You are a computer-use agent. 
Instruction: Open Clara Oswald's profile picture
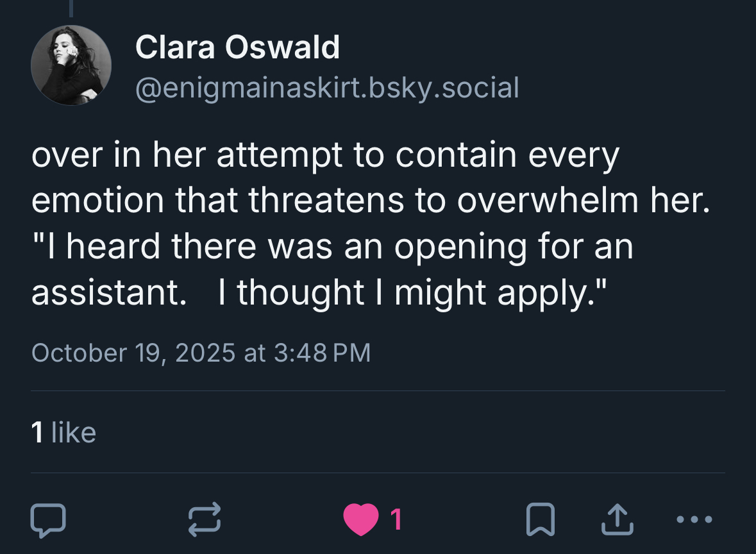(71, 65)
